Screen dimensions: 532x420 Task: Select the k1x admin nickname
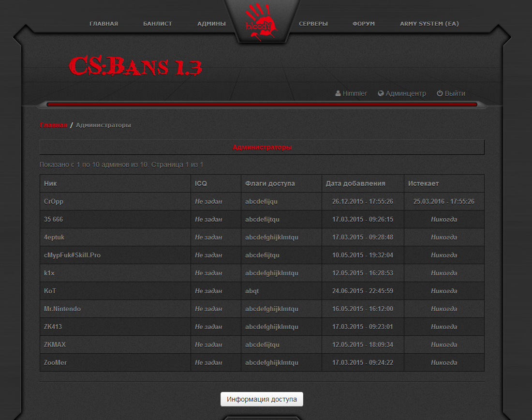tap(49, 273)
